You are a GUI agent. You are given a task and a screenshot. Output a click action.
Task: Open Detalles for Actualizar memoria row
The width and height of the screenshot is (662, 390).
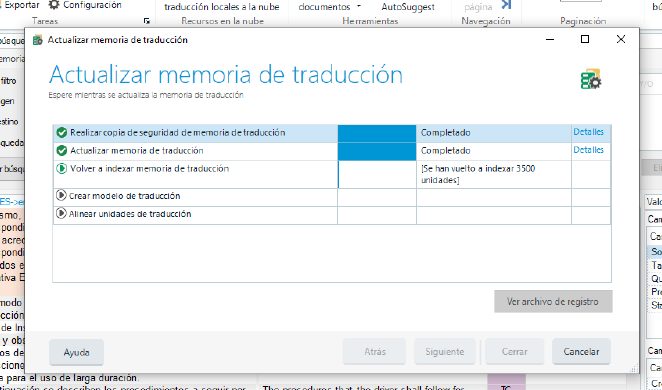(x=589, y=150)
